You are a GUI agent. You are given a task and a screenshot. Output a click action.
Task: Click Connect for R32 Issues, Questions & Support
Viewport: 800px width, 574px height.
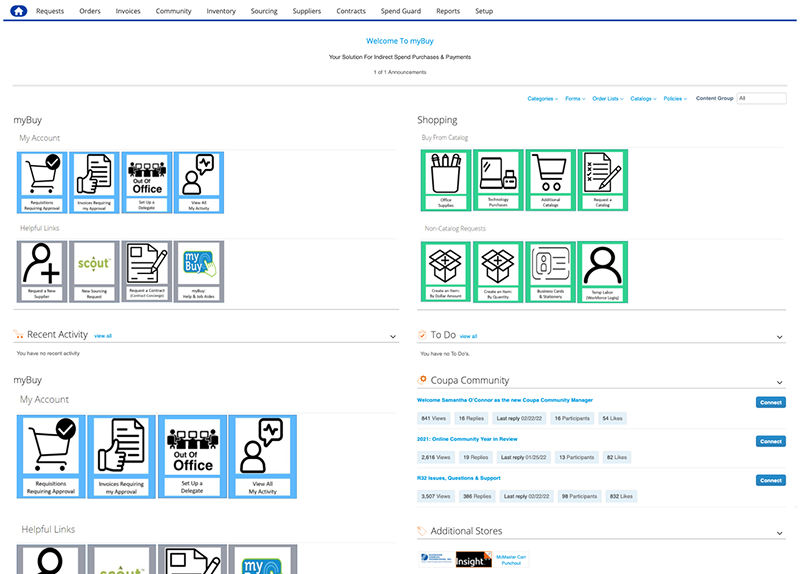[x=770, y=480]
